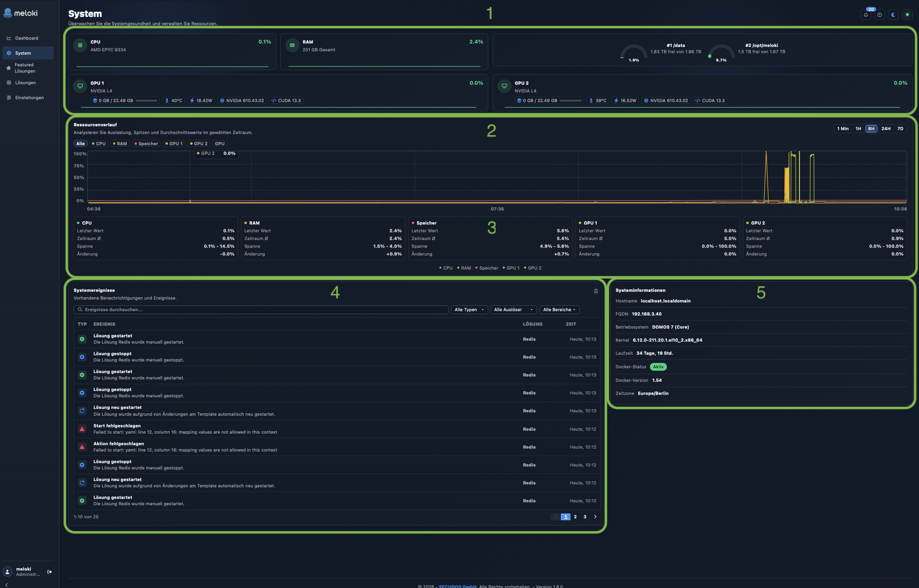Focus the Ereignisse durchsuchen search field

click(261, 310)
